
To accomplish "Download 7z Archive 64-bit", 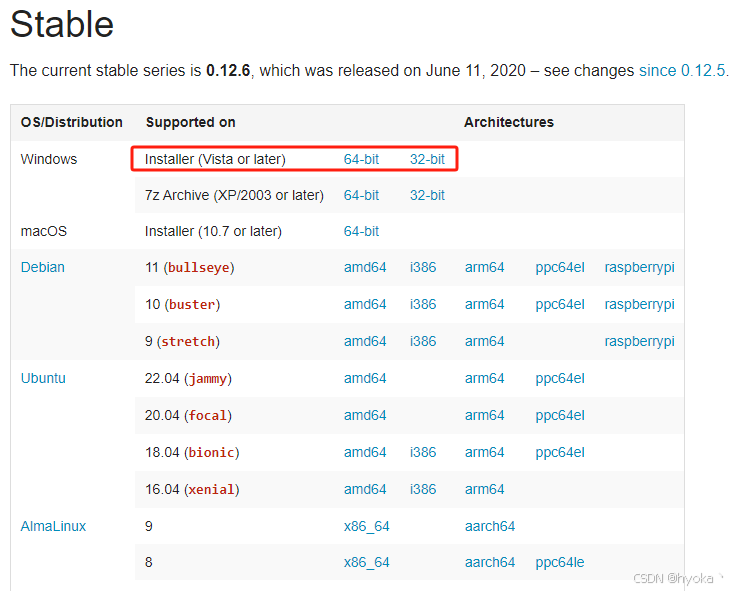I will (x=361, y=195).
